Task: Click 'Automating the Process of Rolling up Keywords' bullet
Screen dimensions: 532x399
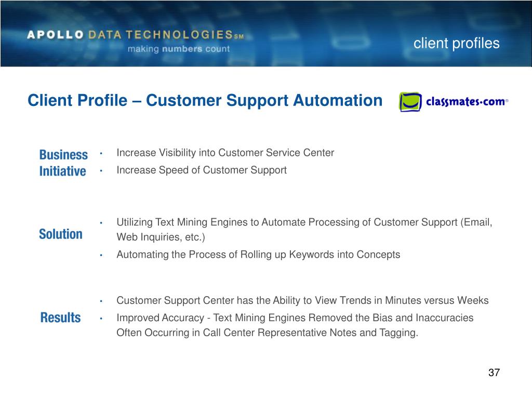Action: [258, 255]
